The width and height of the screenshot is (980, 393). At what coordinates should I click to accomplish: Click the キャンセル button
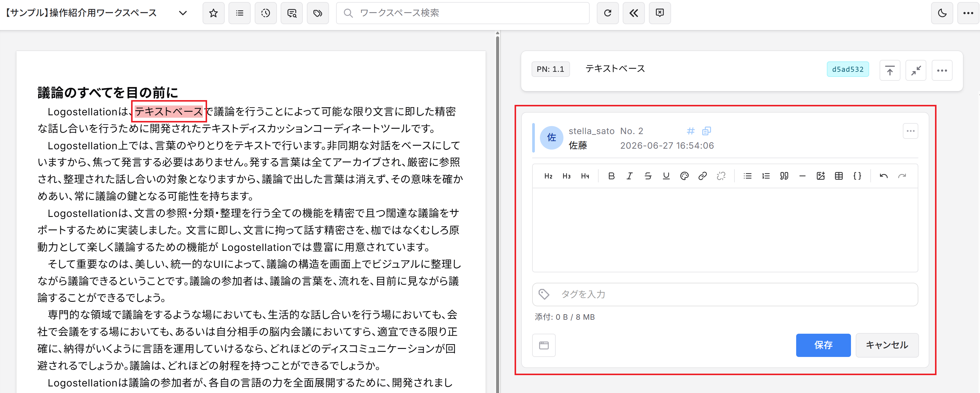[887, 345]
